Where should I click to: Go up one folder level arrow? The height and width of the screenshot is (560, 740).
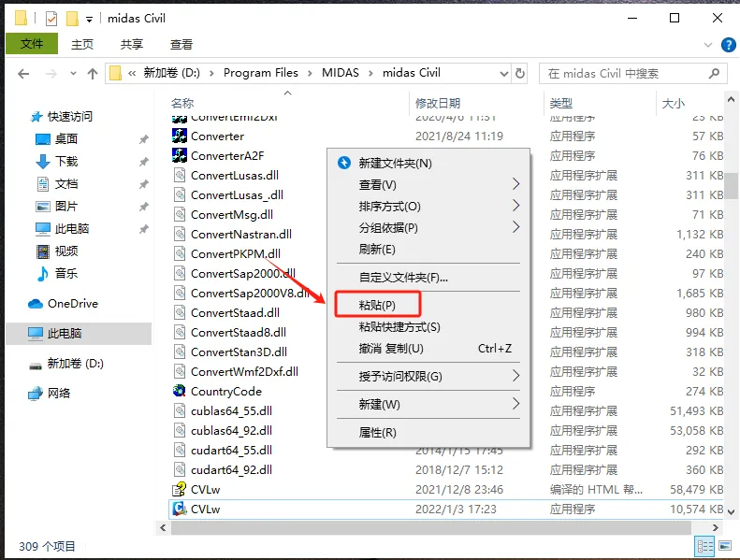[x=93, y=74]
